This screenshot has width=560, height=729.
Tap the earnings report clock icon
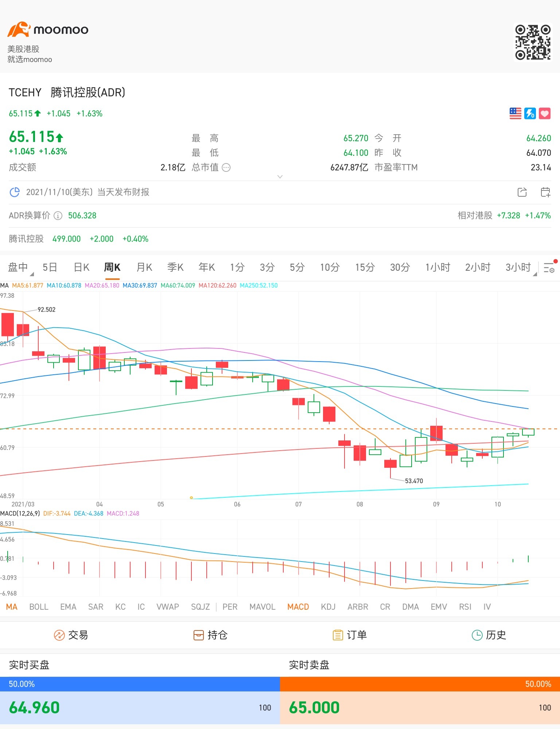[15, 192]
